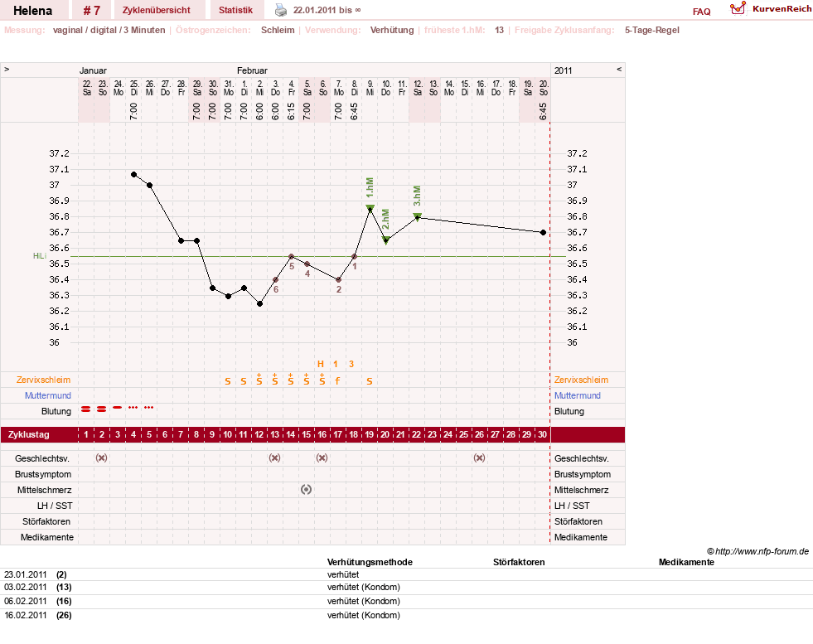Open the Statistik tab

(x=235, y=10)
